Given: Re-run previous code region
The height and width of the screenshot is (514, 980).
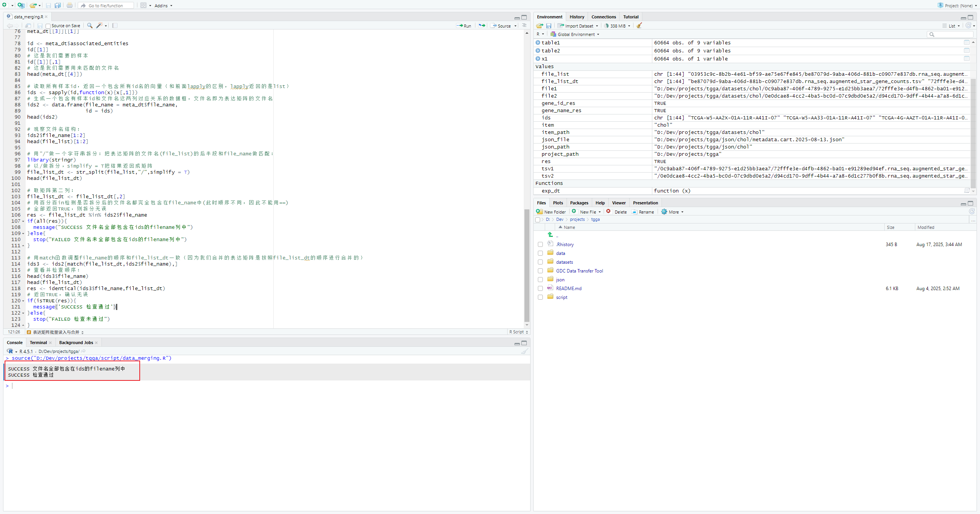Looking at the screenshot, I should (x=482, y=26).
